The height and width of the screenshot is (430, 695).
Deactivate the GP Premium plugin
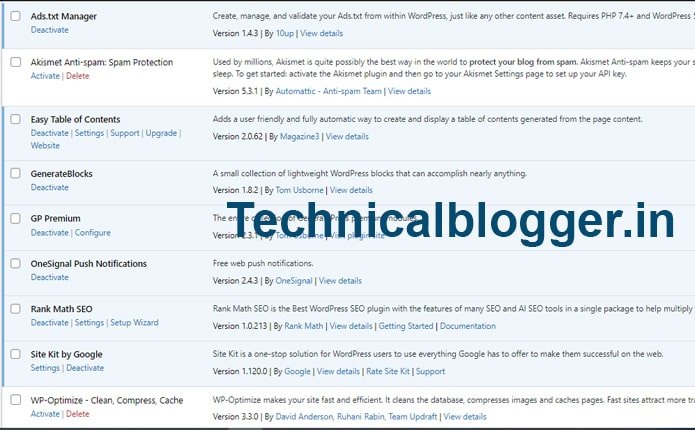[x=50, y=233]
